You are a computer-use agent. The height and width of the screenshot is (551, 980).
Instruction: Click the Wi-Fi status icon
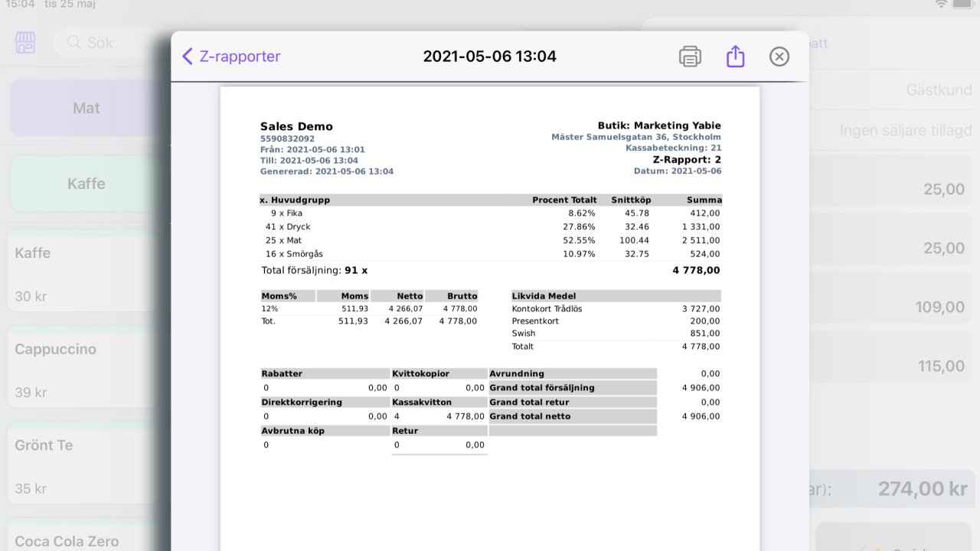point(941,5)
